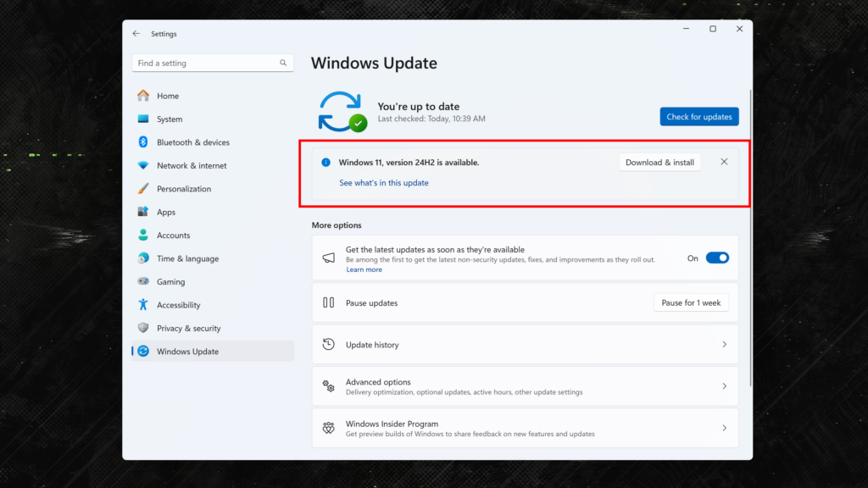Go to Network & internet settings

[213, 165]
